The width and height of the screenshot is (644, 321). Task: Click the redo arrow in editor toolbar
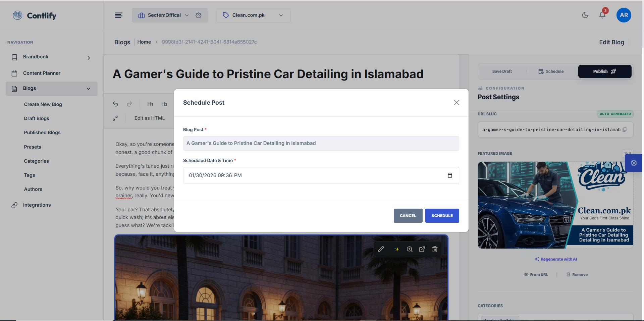[x=129, y=104]
